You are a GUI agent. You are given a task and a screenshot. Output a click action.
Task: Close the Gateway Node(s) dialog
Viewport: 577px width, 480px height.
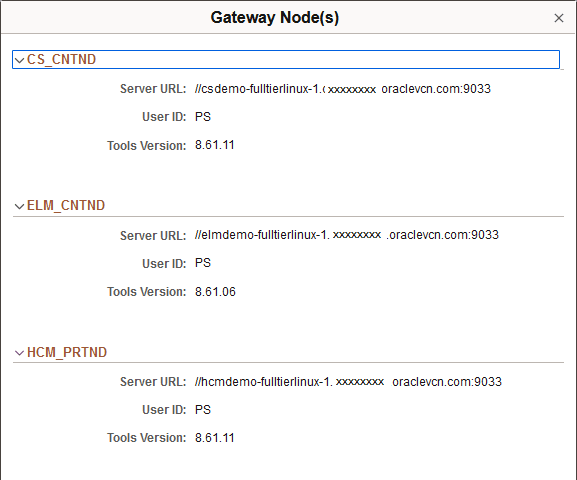(559, 18)
